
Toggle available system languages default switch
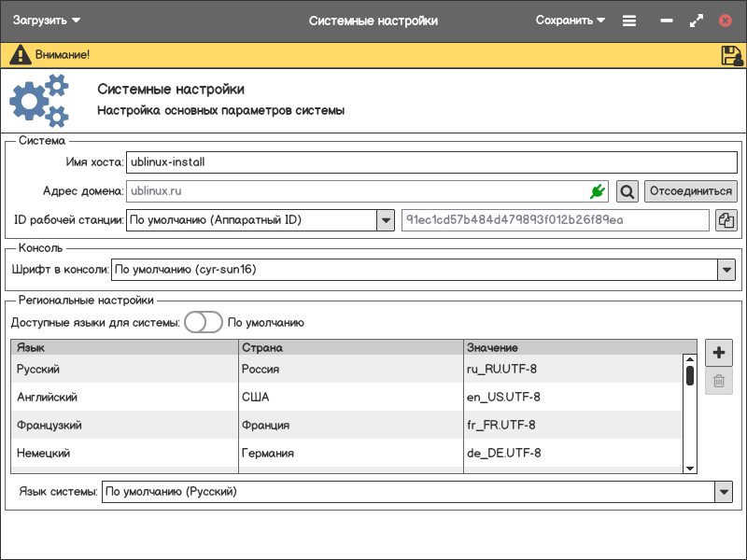tap(203, 323)
